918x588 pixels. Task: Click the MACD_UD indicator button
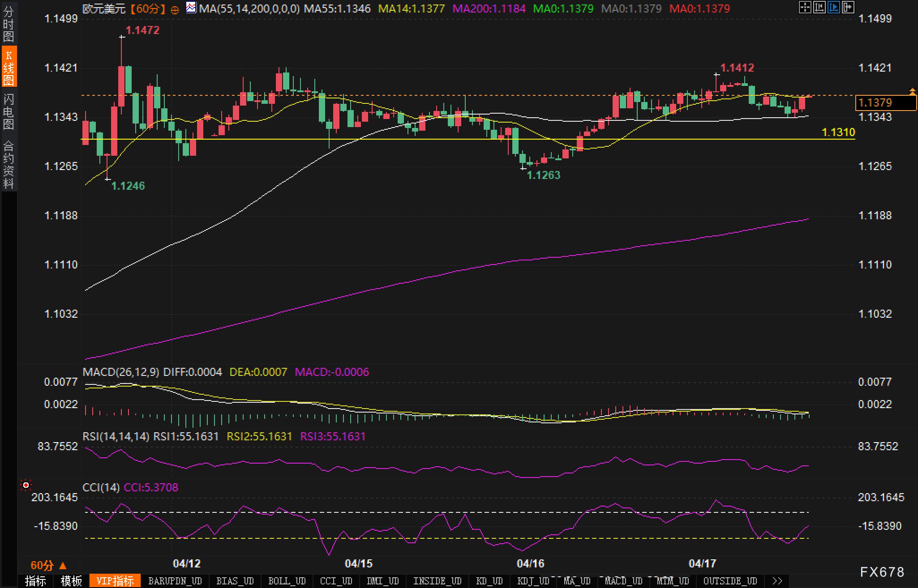[623, 581]
